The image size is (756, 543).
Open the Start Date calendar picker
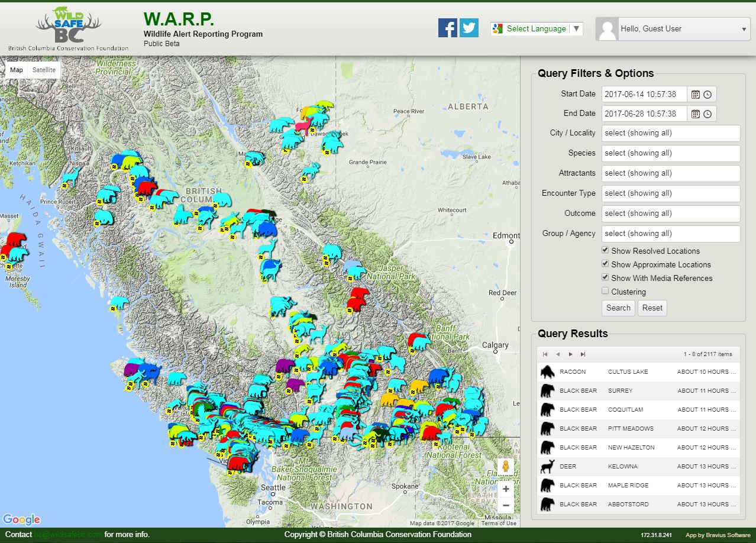point(696,94)
